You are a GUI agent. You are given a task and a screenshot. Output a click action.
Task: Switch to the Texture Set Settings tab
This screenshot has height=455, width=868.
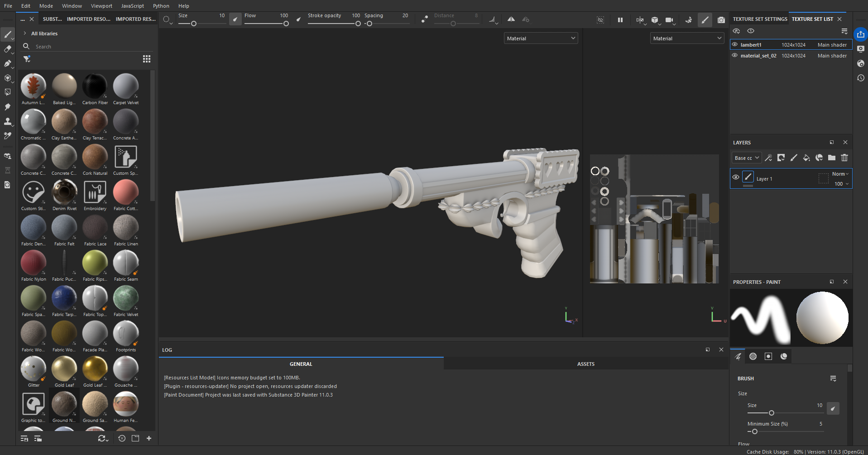(x=760, y=19)
